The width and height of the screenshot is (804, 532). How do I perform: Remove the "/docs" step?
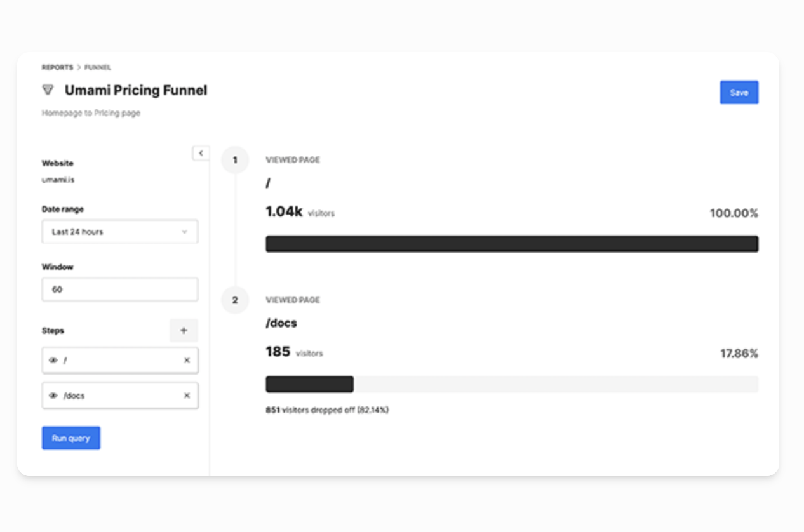click(x=187, y=396)
